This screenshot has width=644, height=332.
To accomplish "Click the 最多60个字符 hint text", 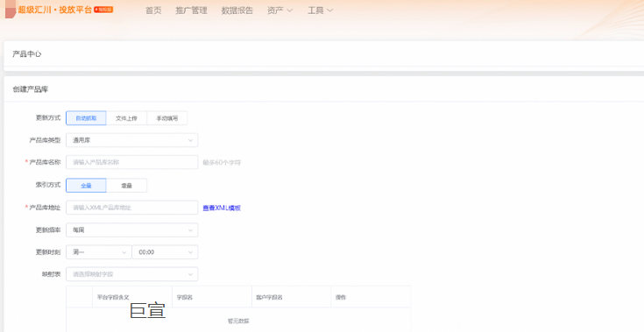I will 222,163.
